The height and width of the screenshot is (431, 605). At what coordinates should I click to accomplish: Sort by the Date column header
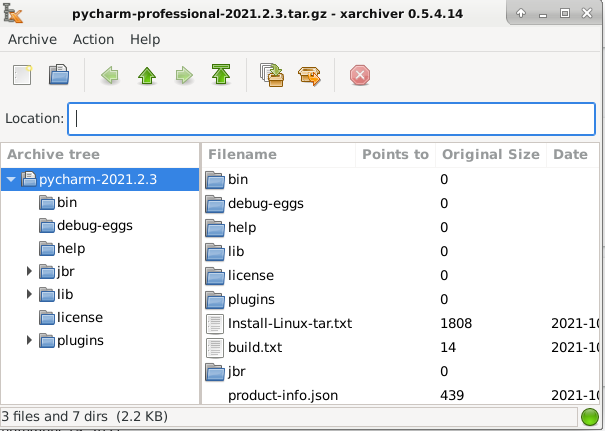coord(573,154)
